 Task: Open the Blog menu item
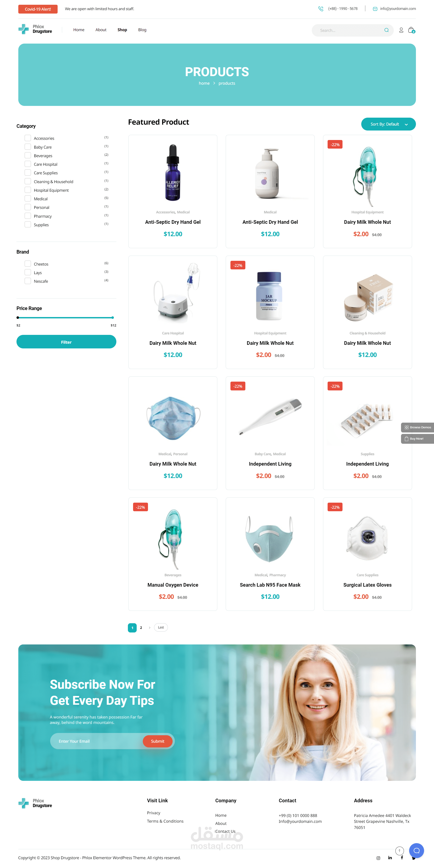pyautogui.click(x=142, y=30)
